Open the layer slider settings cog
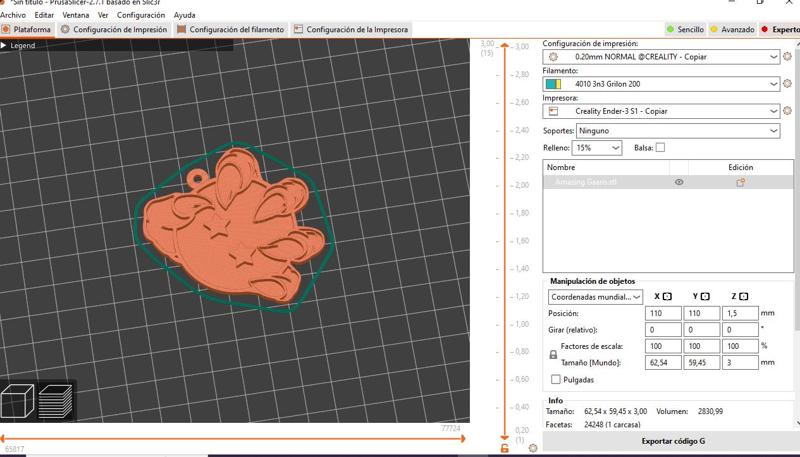This screenshot has height=457, width=800. pyautogui.click(x=533, y=448)
